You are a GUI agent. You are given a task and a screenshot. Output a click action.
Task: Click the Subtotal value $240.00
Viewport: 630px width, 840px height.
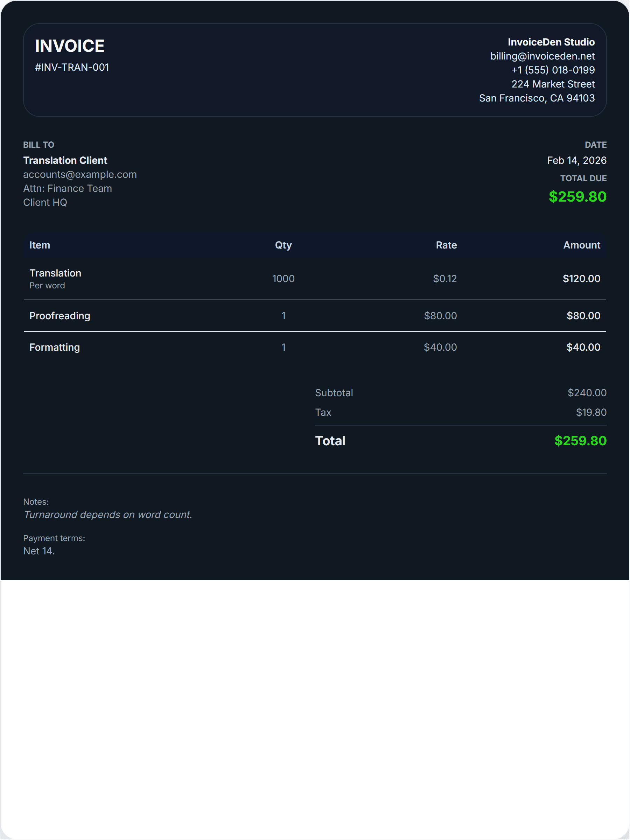click(586, 393)
